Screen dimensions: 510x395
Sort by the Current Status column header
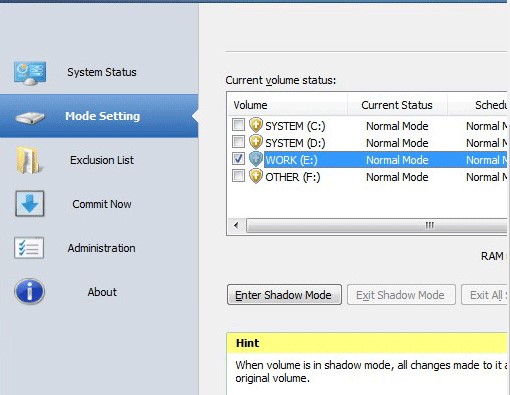[397, 105]
